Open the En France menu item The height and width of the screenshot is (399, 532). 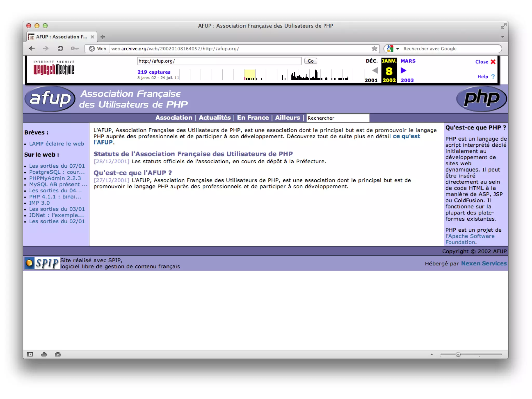tap(253, 118)
